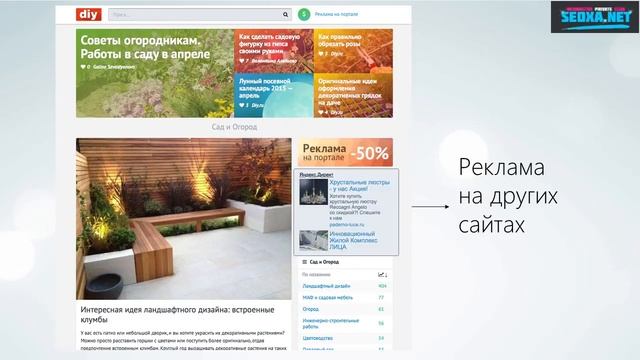Click heart icon on decorative beds tile
Viewport: 640px width, 360px height.
tap(321, 112)
